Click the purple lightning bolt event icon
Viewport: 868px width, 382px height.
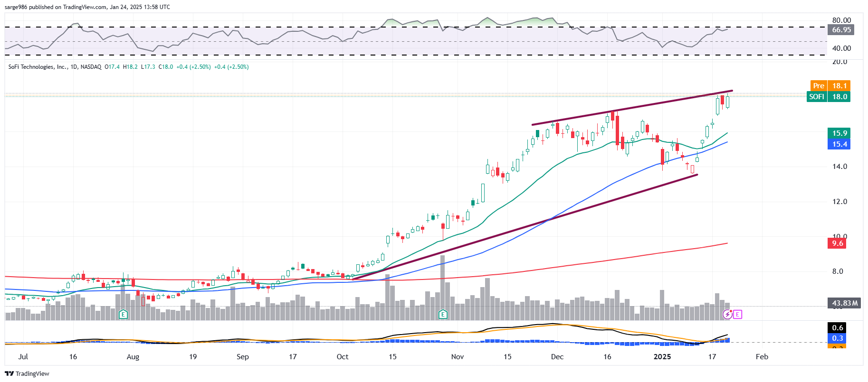point(727,314)
